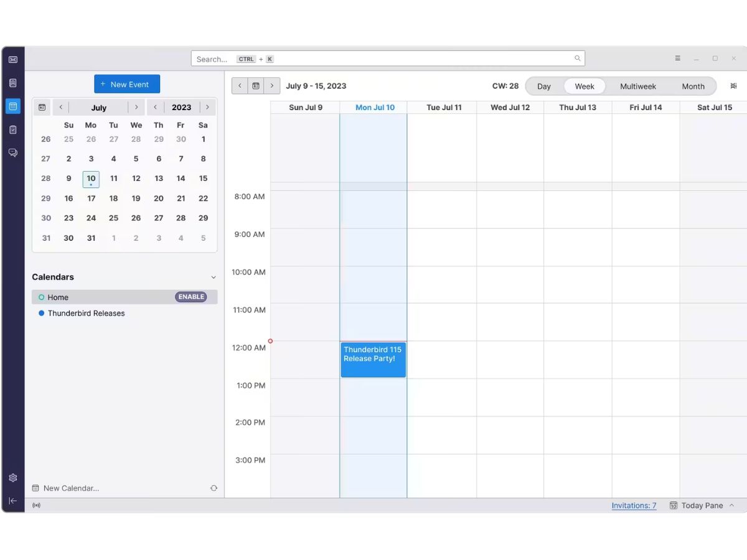
Task: Expand Today Pane chevron
Action: click(731, 505)
